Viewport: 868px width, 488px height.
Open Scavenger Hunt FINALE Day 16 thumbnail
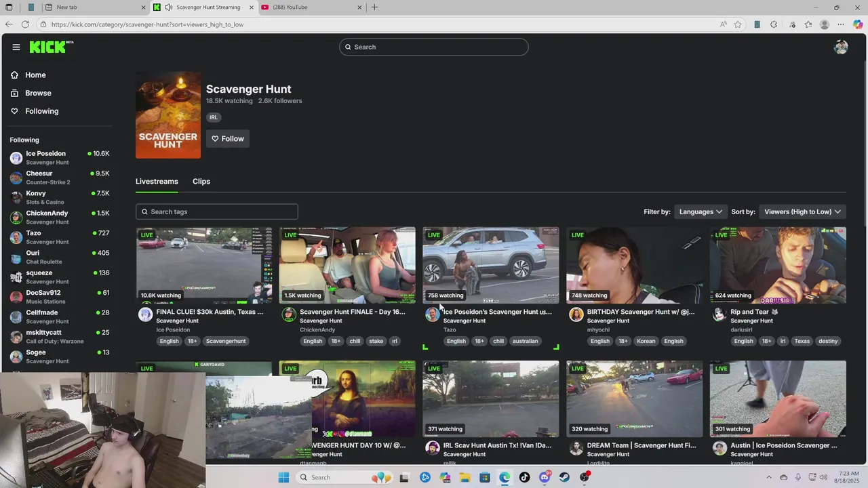(347, 265)
